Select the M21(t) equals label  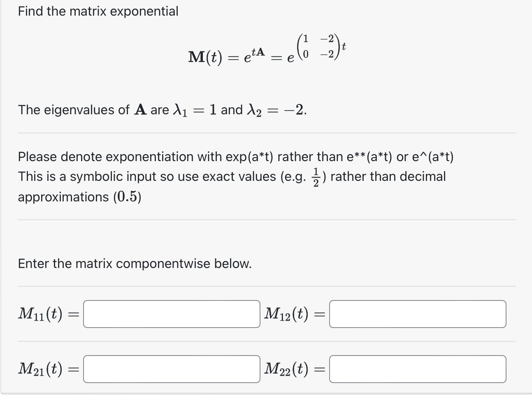[x=49, y=370]
